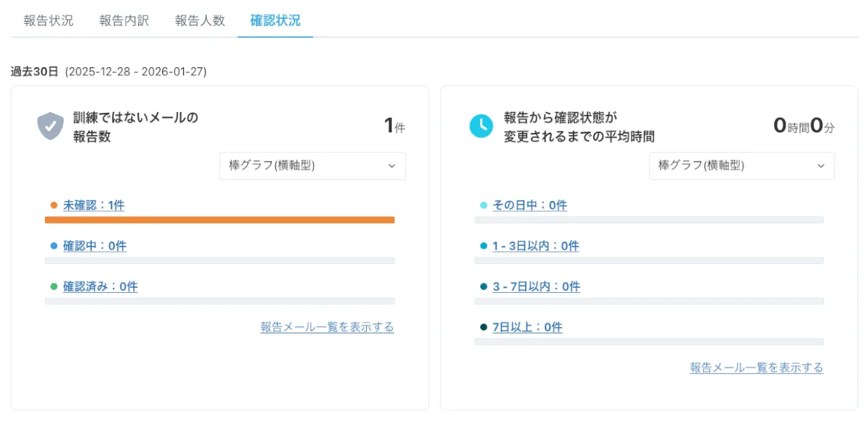The image size is (868, 423).
Task: Click the orange dot beside 未確認
Action: click(54, 205)
